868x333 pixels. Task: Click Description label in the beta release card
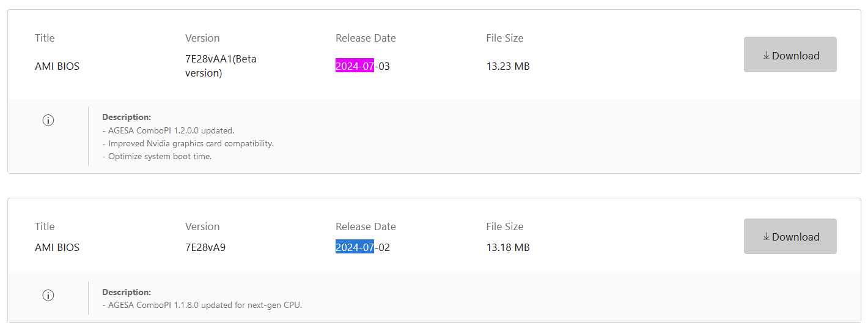point(127,117)
